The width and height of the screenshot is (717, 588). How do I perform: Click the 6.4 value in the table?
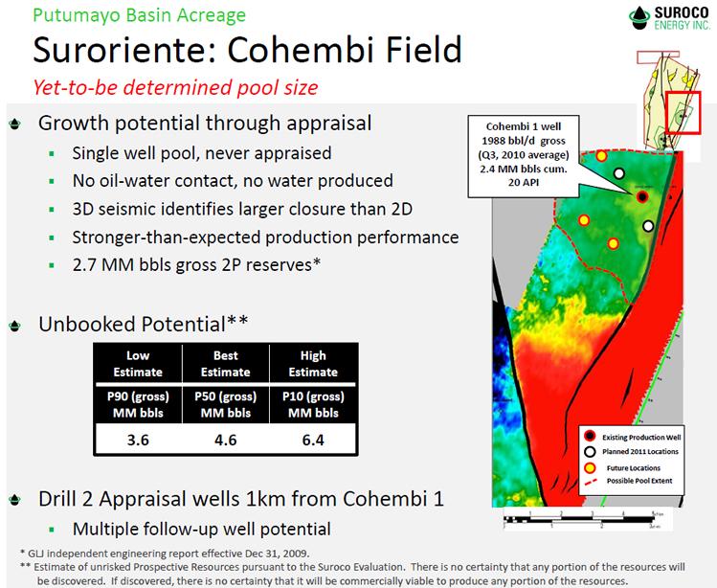[x=313, y=440]
